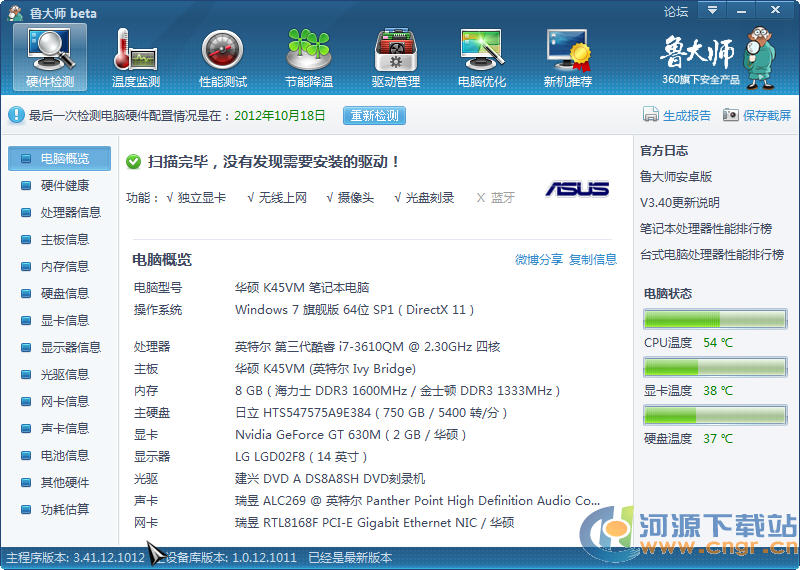Click 生成报告 to generate report

click(x=677, y=115)
